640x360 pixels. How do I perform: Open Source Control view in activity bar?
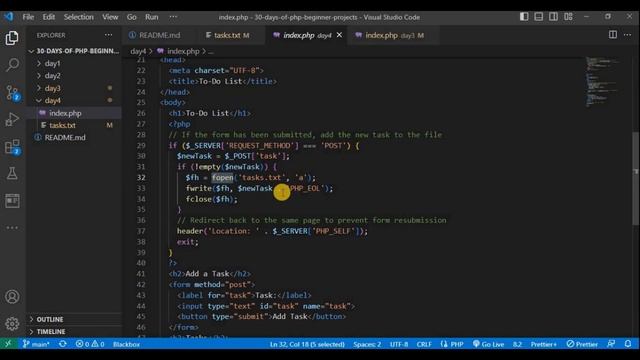12,93
